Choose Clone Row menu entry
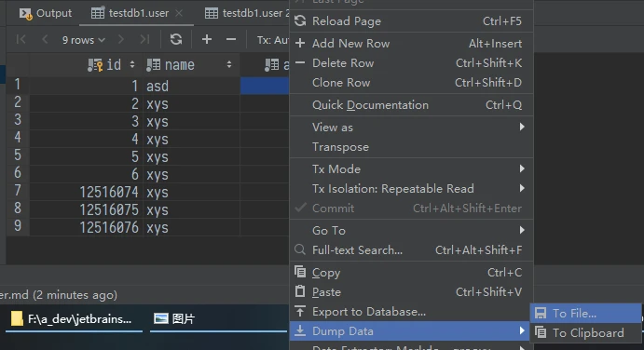The width and height of the screenshot is (644, 350). [412, 83]
